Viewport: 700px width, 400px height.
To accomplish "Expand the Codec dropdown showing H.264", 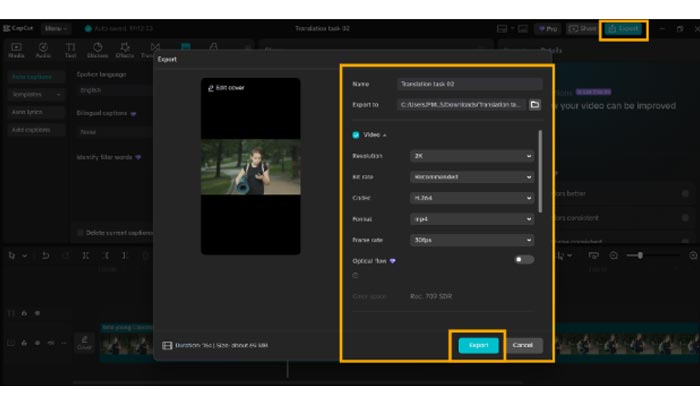I will 472,198.
